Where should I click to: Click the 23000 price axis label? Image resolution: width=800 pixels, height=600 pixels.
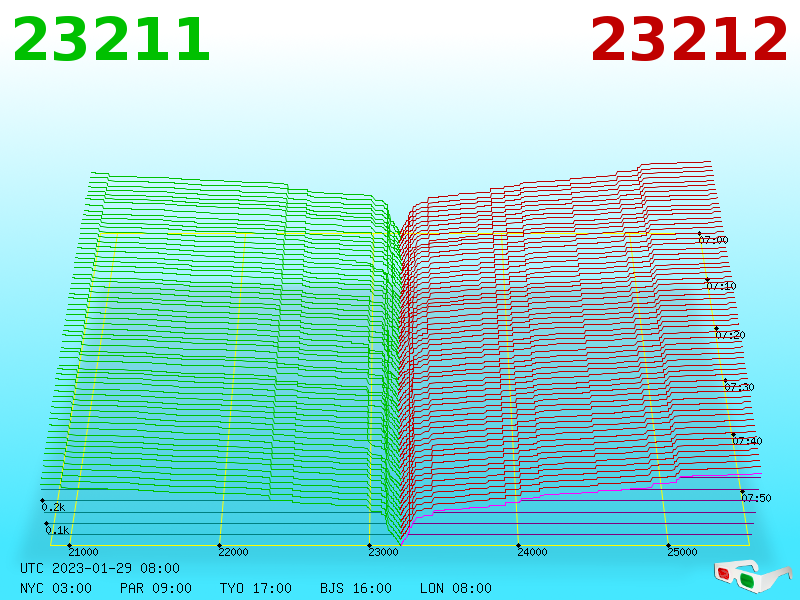[x=383, y=552]
